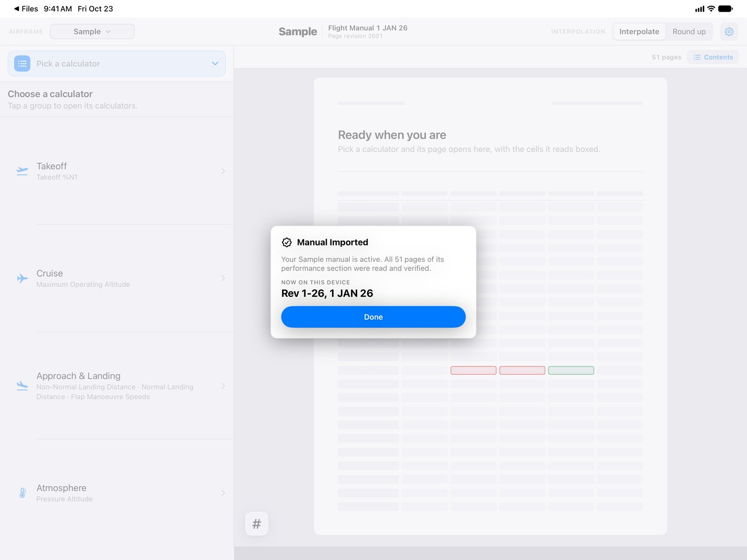Open the Atmosphere calculator group
The image size is (747, 560).
(117, 493)
